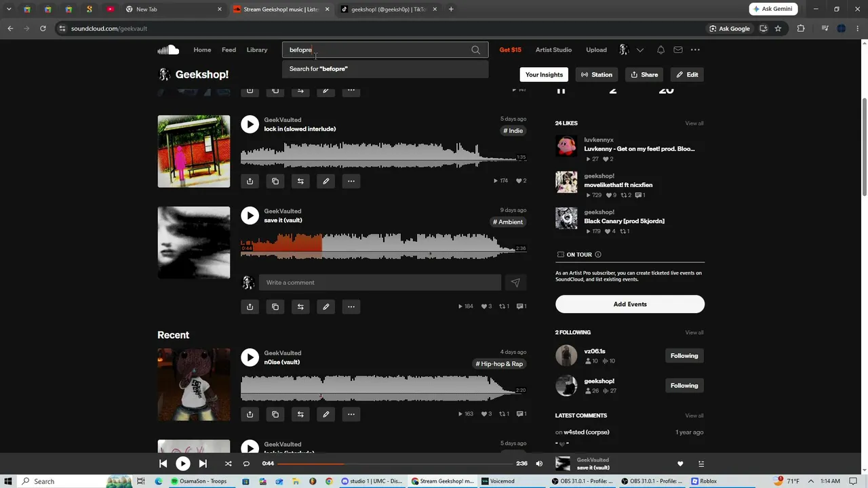This screenshot has width=868, height=488.
Task: Click the Upload link
Action: [597, 49]
